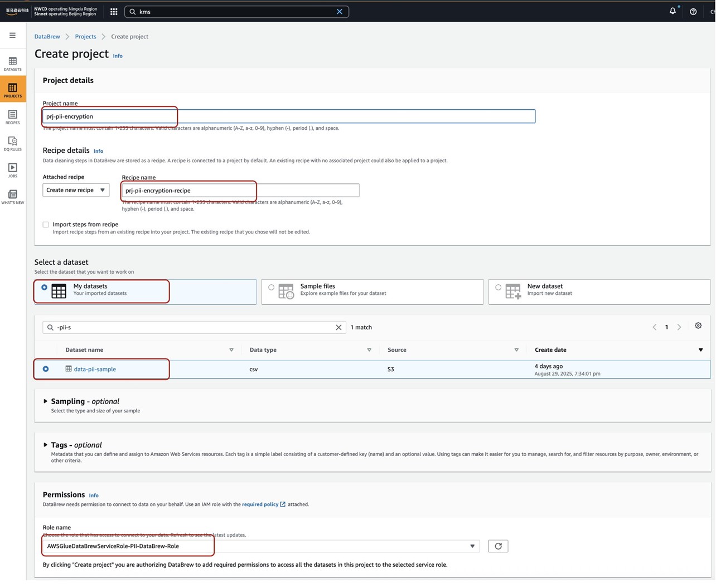Viewport: 716px width, 588px height.
Task: Open the Recipes sidebar icon
Action: coord(12,116)
